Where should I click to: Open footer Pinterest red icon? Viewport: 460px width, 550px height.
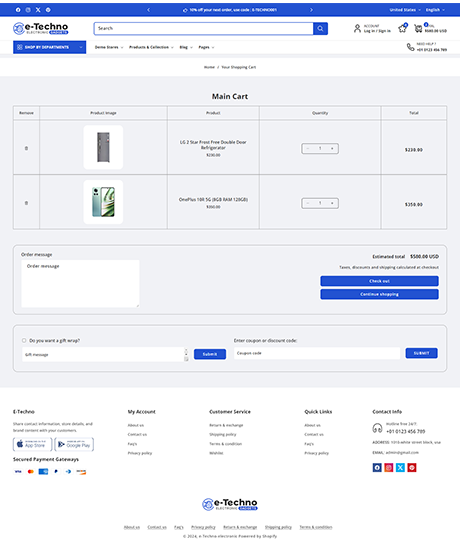412,467
